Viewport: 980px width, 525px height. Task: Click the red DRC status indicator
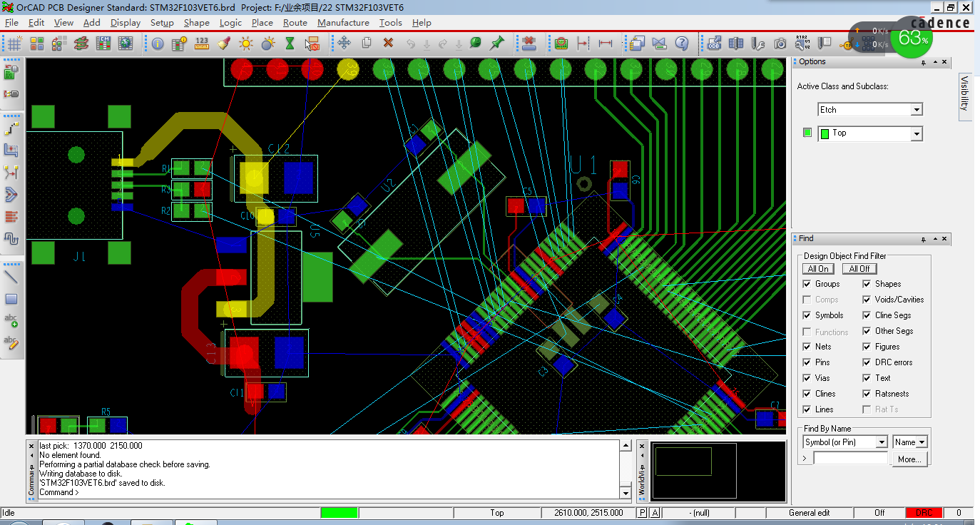924,513
